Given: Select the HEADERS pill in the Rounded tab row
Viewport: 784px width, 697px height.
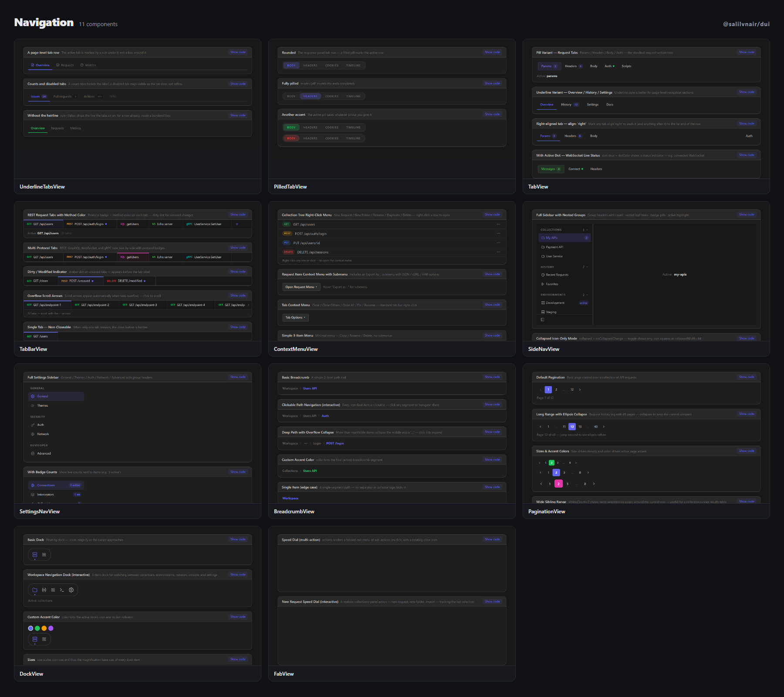Looking at the screenshot, I should coord(311,66).
